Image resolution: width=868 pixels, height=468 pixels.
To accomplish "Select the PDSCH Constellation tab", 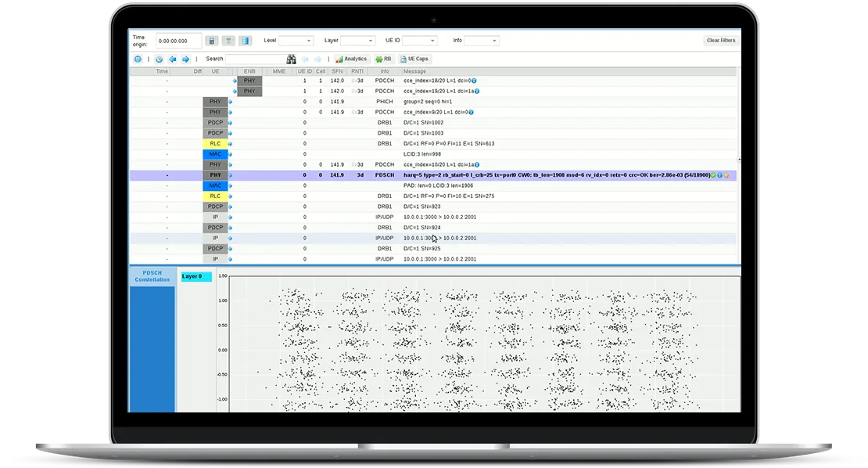I will tap(152, 276).
